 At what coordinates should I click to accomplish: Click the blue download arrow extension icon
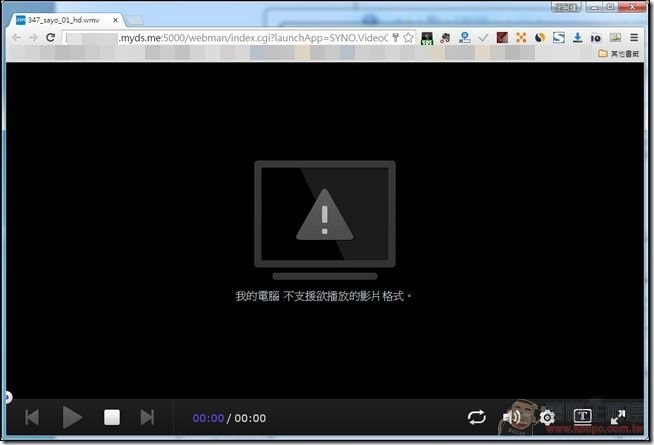pos(576,37)
